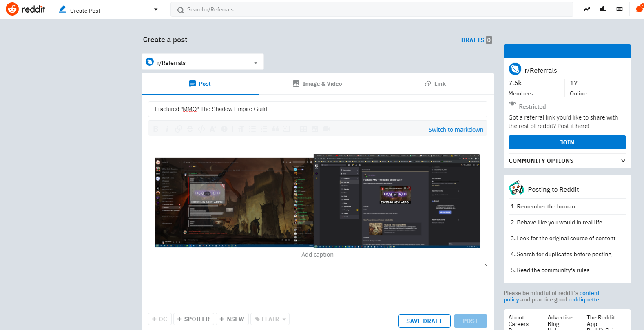This screenshot has height=330, width=644.
Task: Click rule 'Remember the human'
Action: tap(546, 206)
